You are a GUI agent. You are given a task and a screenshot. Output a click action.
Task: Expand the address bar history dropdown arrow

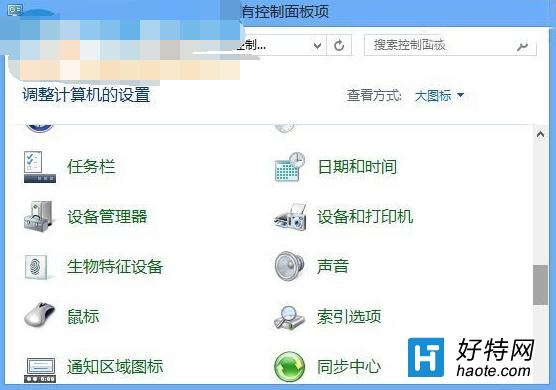click(x=318, y=45)
